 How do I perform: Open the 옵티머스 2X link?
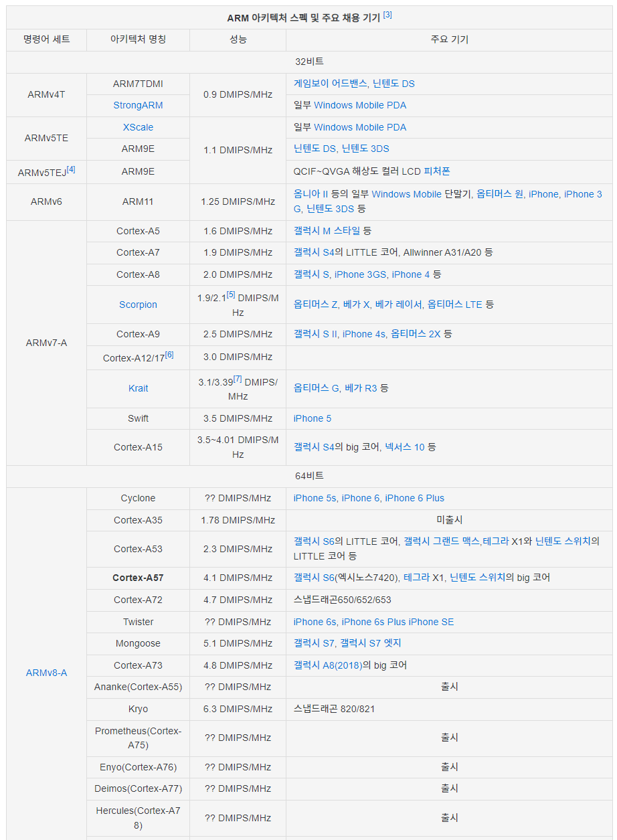coord(416,334)
